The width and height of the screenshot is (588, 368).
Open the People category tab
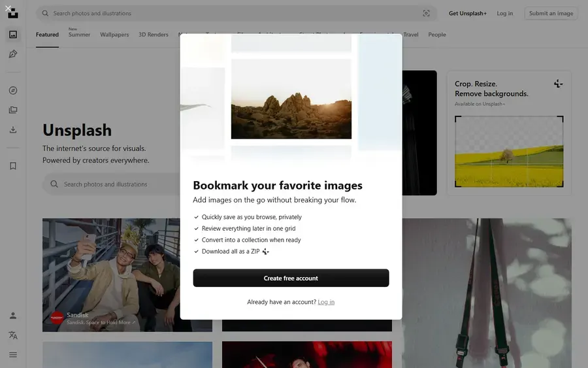(437, 35)
